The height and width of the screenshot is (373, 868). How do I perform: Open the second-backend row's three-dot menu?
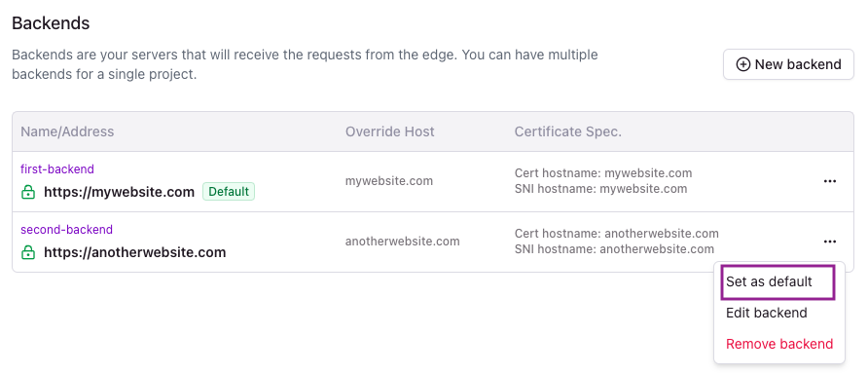click(829, 242)
